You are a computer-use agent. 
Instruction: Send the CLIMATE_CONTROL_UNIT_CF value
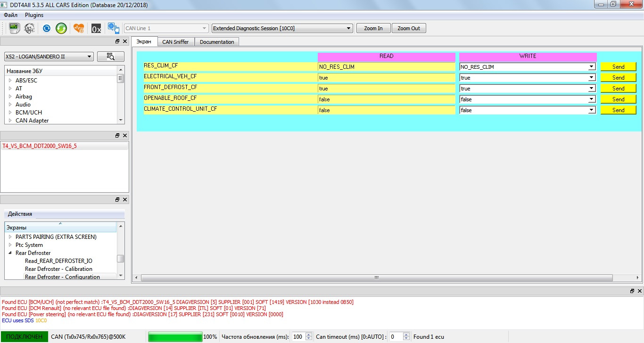point(618,110)
